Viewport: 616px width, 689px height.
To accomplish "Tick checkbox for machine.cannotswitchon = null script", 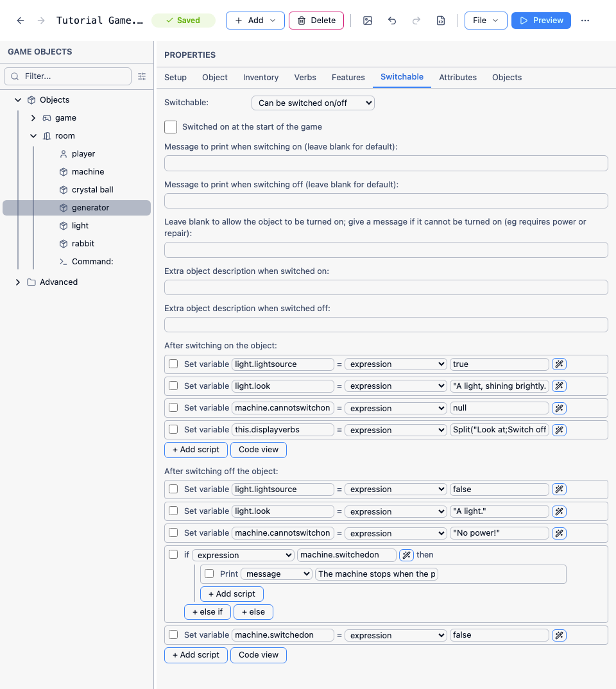I will click(173, 408).
